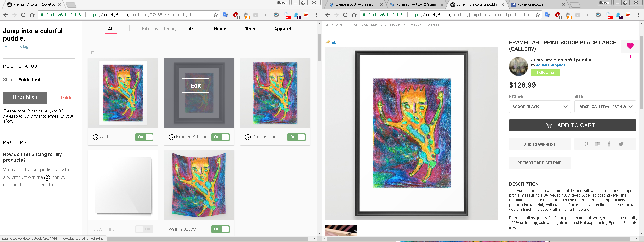Image resolution: width=644 pixels, height=242 pixels.
Task: Bookmark the studio page with the star
Action: (216, 15)
